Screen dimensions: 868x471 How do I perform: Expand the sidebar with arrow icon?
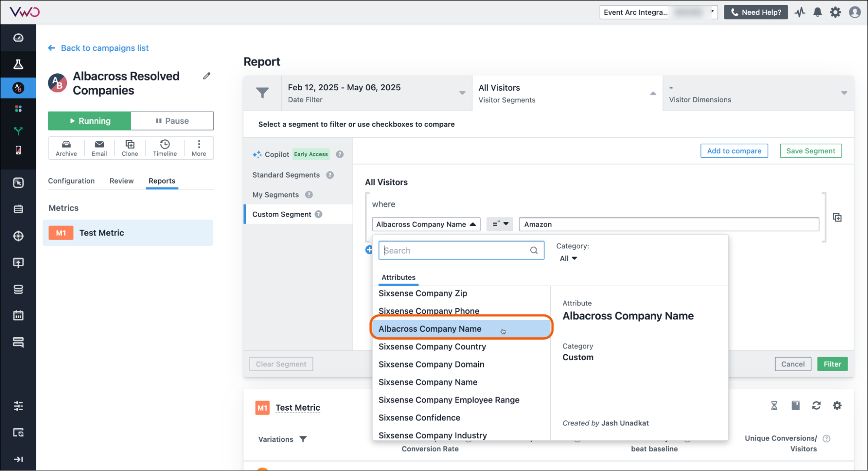18,459
